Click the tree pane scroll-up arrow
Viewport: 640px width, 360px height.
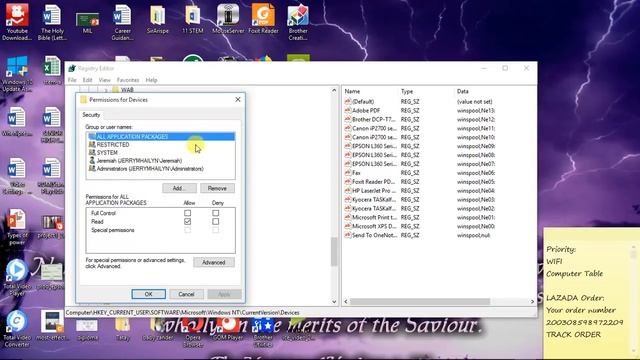334,90
